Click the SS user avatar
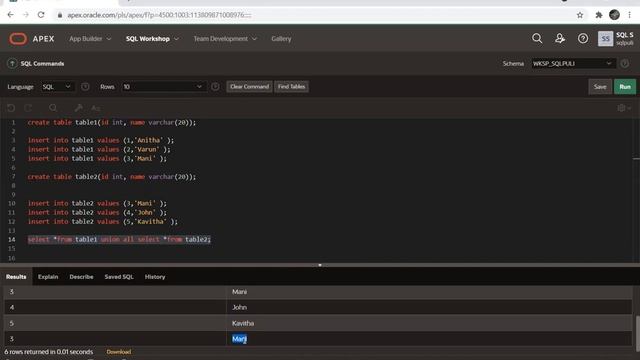This screenshot has height=360, width=640. (x=605, y=39)
